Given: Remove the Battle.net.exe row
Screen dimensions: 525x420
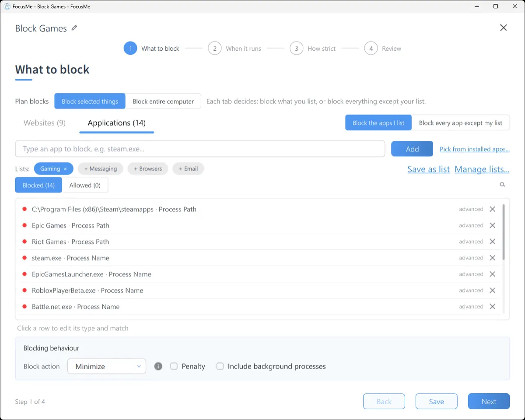Looking at the screenshot, I should (493, 307).
